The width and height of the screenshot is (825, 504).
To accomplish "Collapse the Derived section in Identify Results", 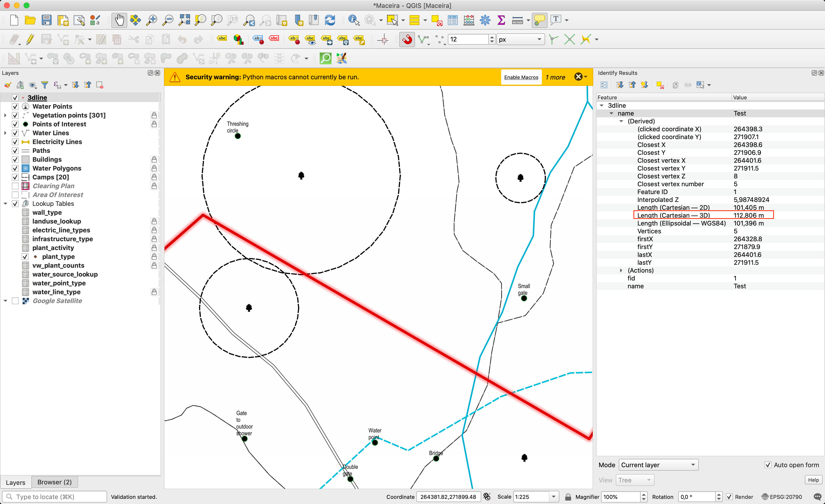I will 622,121.
